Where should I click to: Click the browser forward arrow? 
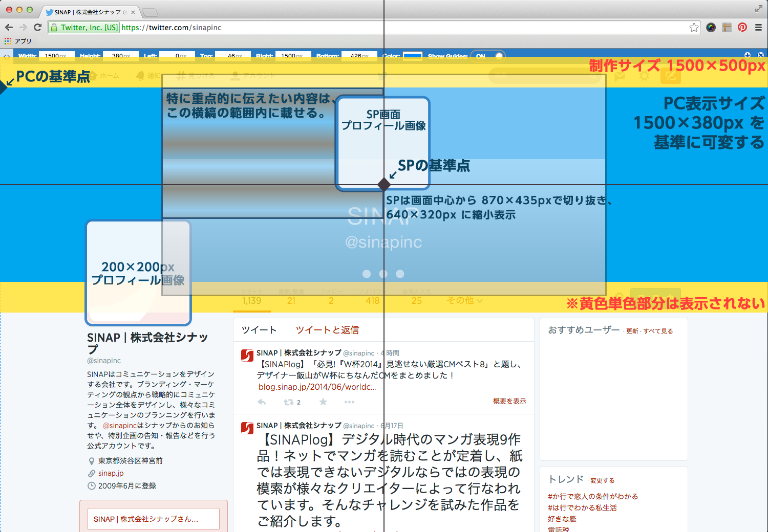(23, 28)
